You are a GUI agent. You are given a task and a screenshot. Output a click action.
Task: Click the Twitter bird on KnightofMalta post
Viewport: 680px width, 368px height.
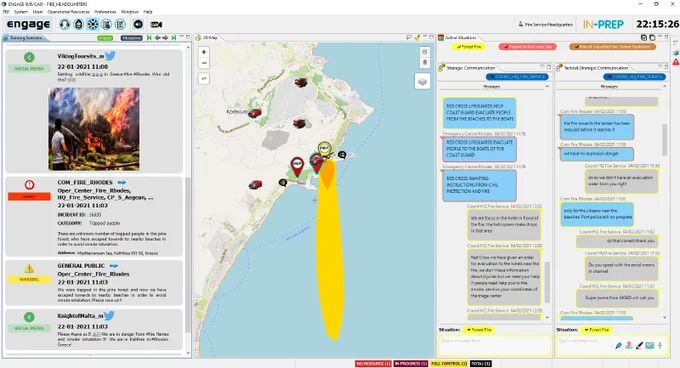(x=109, y=316)
